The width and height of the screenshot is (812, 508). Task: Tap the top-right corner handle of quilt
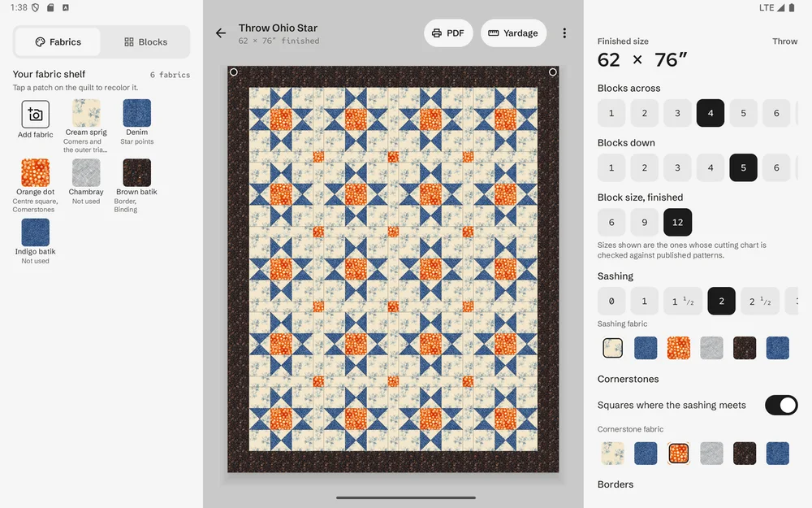(552, 72)
